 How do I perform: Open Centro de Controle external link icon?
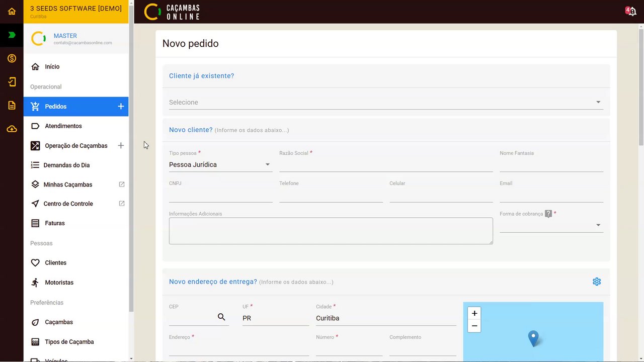122,204
